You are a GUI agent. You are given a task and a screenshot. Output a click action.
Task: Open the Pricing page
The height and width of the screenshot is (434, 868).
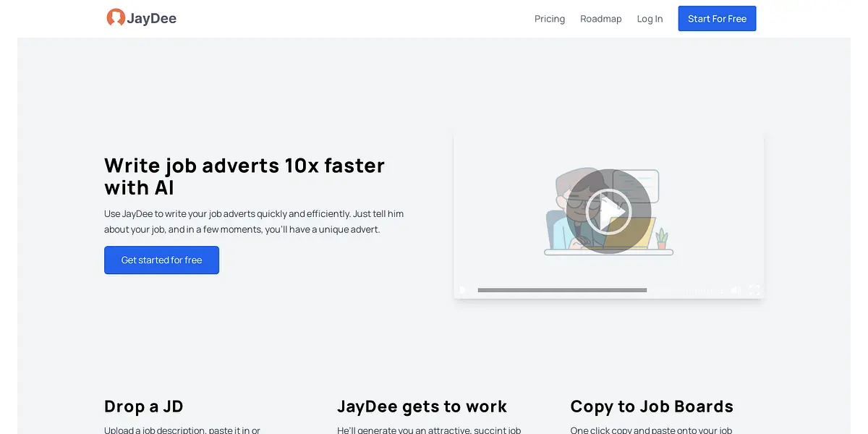tap(549, 19)
